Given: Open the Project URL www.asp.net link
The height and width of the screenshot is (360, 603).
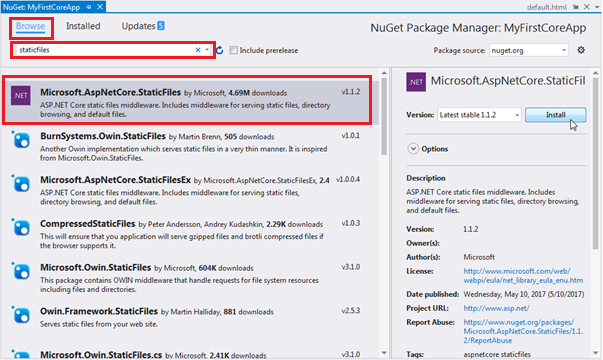Looking at the screenshot, I should point(496,308).
